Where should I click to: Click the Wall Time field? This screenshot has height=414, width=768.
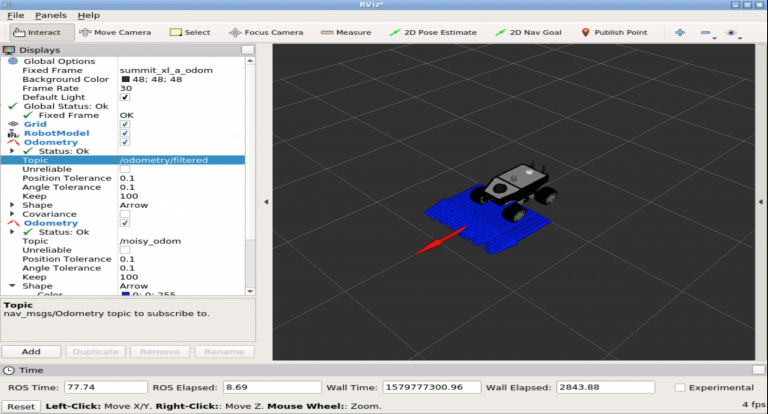point(432,387)
